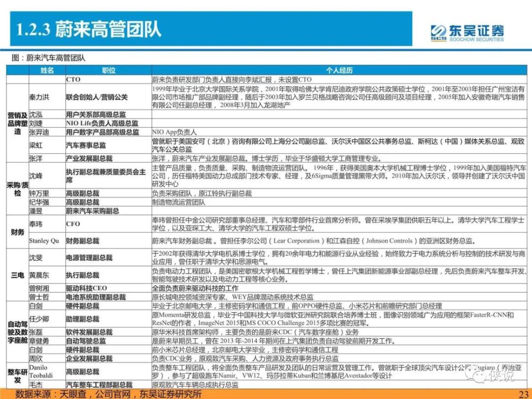
Task: Click the name cell 张洋
Action: (x=47, y=159)
